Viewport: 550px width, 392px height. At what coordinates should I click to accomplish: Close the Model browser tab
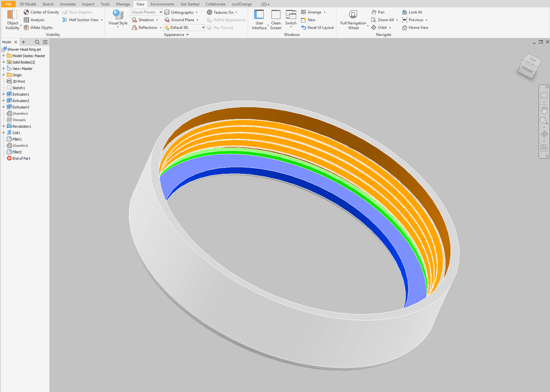(x=15, y=42)
